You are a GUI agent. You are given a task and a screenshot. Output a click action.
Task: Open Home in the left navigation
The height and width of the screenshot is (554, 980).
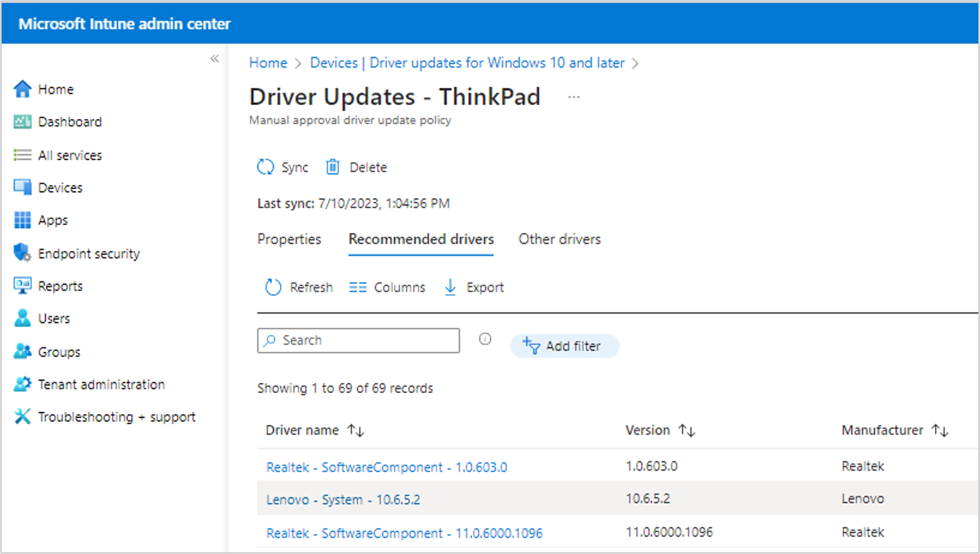pos(56,89)
